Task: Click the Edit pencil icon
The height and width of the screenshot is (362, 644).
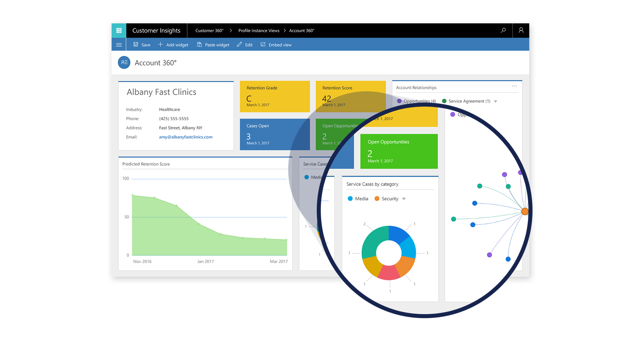Action: 239,45
